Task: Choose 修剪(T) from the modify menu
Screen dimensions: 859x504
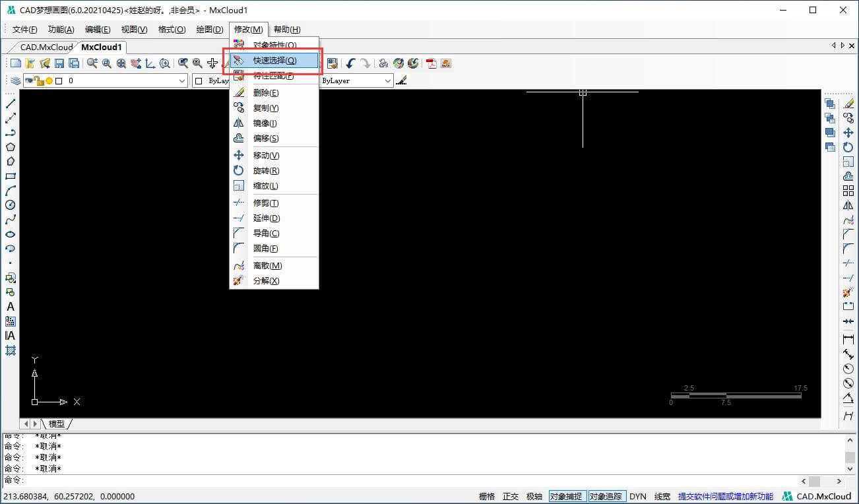Action: tap(274, 203)
